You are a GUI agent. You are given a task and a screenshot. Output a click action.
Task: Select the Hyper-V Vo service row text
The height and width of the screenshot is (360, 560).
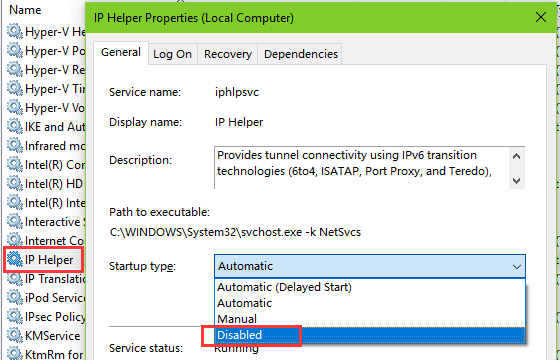(x=55, y=108)
